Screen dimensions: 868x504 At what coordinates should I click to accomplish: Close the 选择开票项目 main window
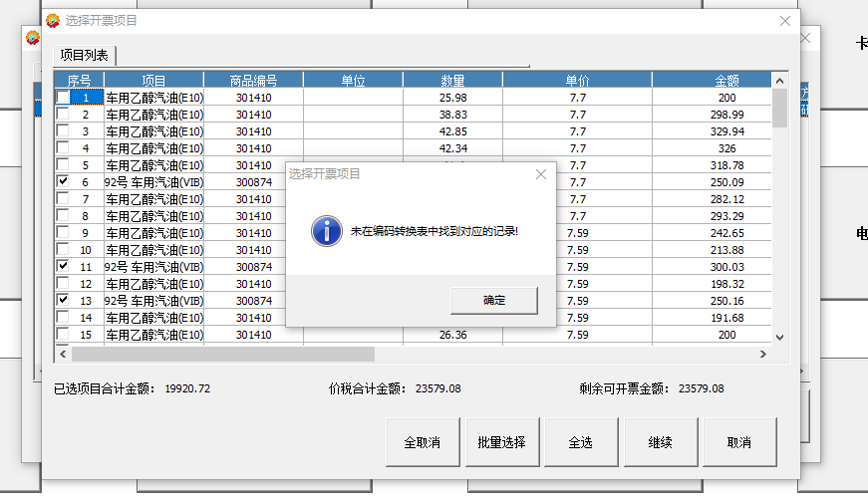click(x=785, y=21)
